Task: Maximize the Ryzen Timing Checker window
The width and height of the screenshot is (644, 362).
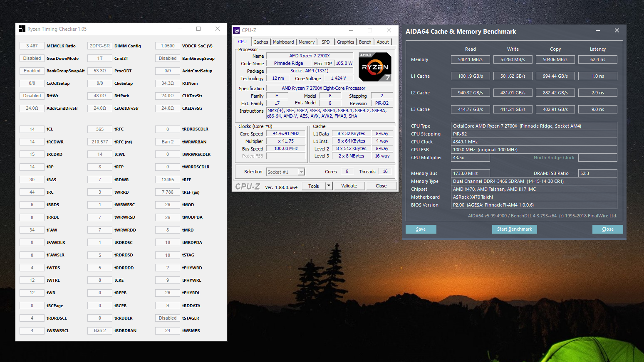Action: point(198,29)
